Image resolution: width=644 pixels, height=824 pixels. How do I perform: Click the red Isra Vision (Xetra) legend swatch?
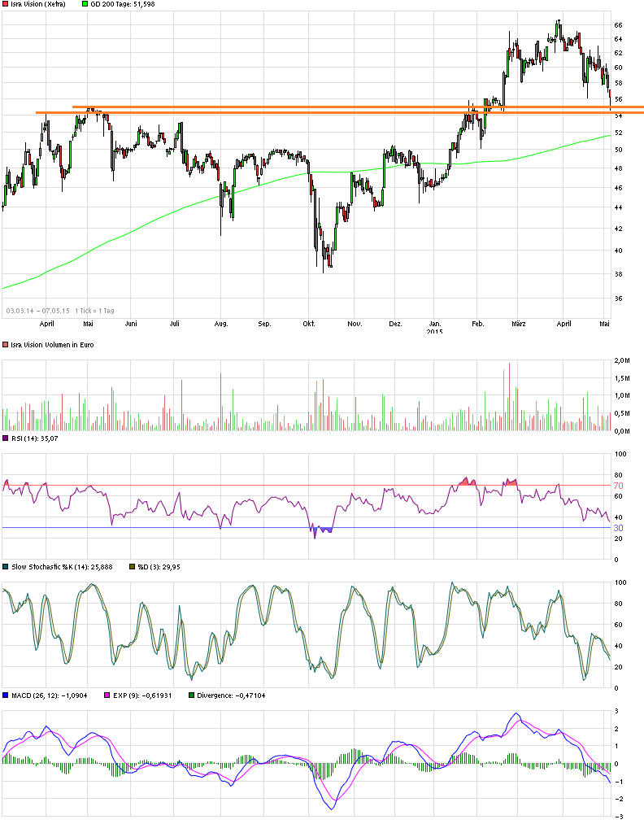pos(6,5)
